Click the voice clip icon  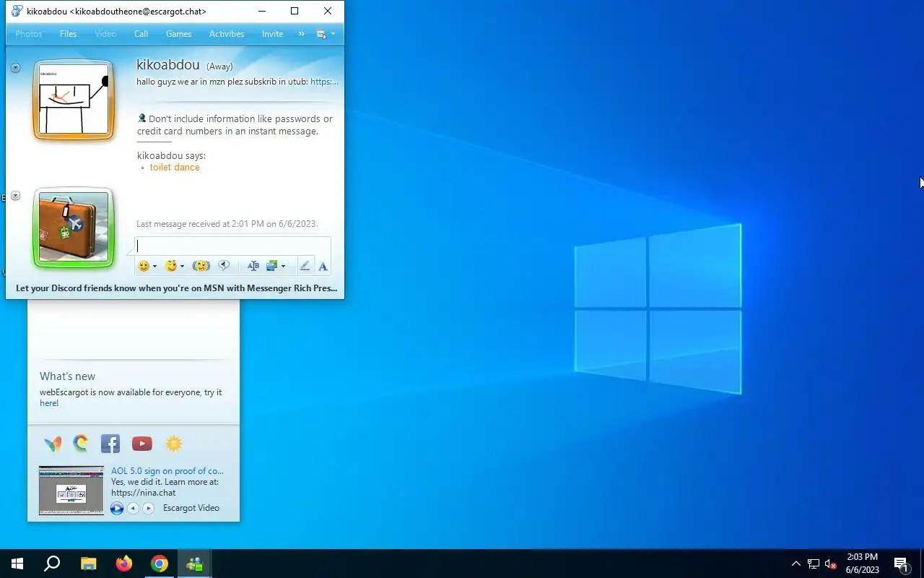pyautogui.click(x=224, y=266)
